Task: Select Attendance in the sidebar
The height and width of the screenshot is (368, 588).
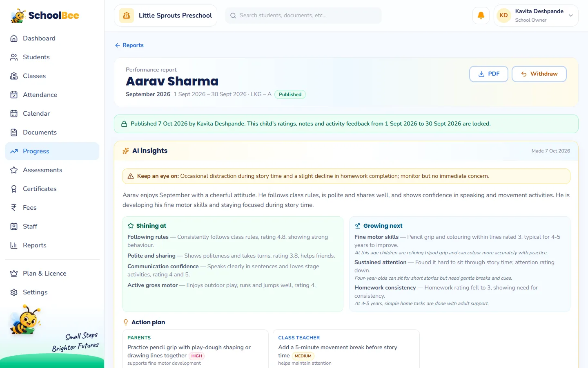Action: [52, 95]
